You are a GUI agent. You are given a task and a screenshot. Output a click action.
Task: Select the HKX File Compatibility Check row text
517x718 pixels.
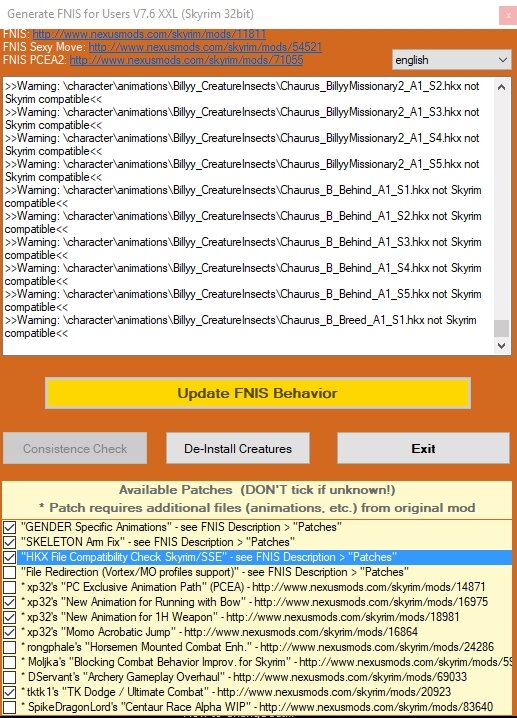pyautogui.click(x=209, y=557)
